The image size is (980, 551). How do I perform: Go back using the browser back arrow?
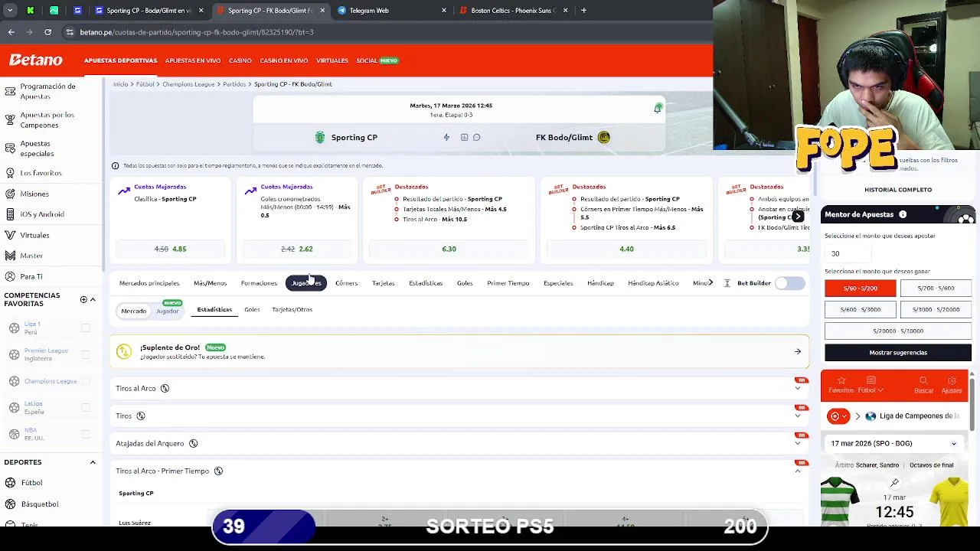pyautogui.click(x=11, y=32)
